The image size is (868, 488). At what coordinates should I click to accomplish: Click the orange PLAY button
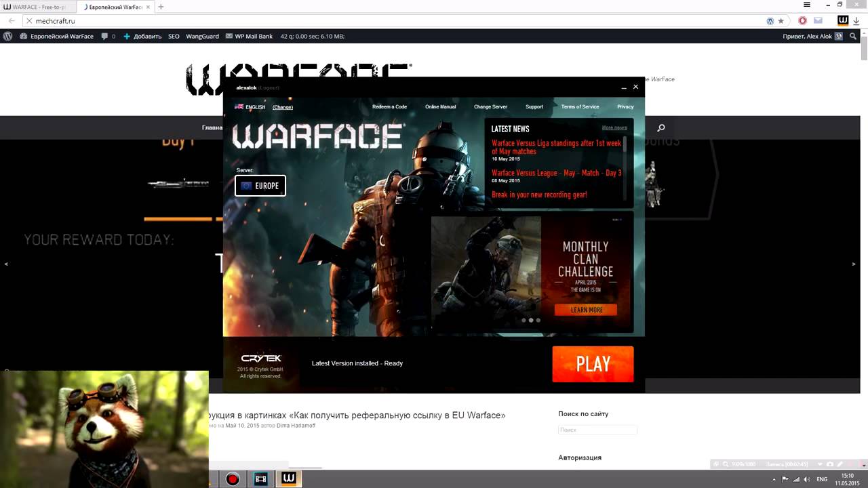click(x=593, y=364)
